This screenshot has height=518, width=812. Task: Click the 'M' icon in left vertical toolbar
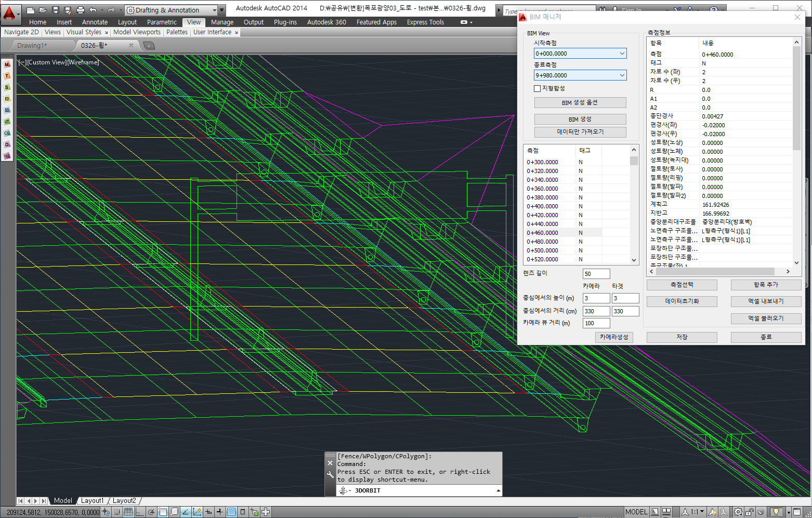pos(7,64)
